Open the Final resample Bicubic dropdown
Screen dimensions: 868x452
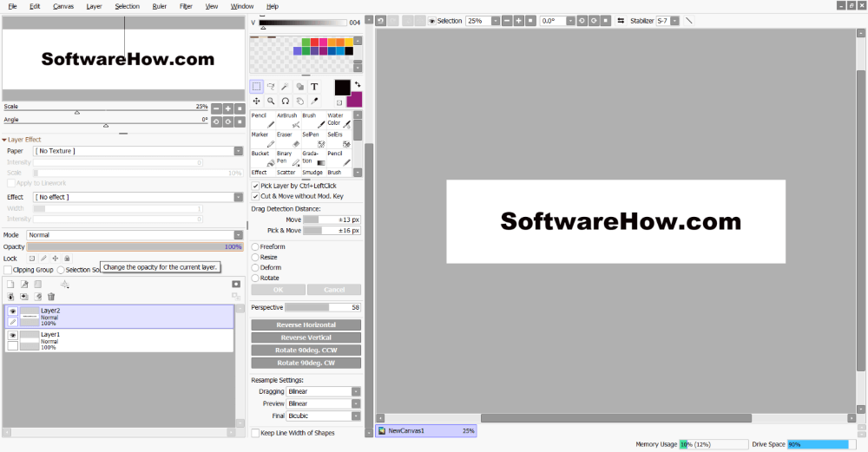356,416
